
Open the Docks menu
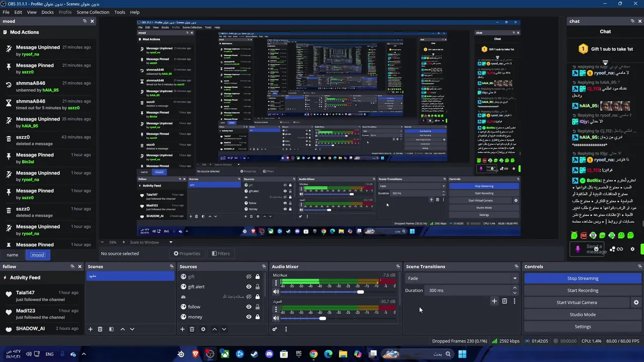(x=47, y=12)
